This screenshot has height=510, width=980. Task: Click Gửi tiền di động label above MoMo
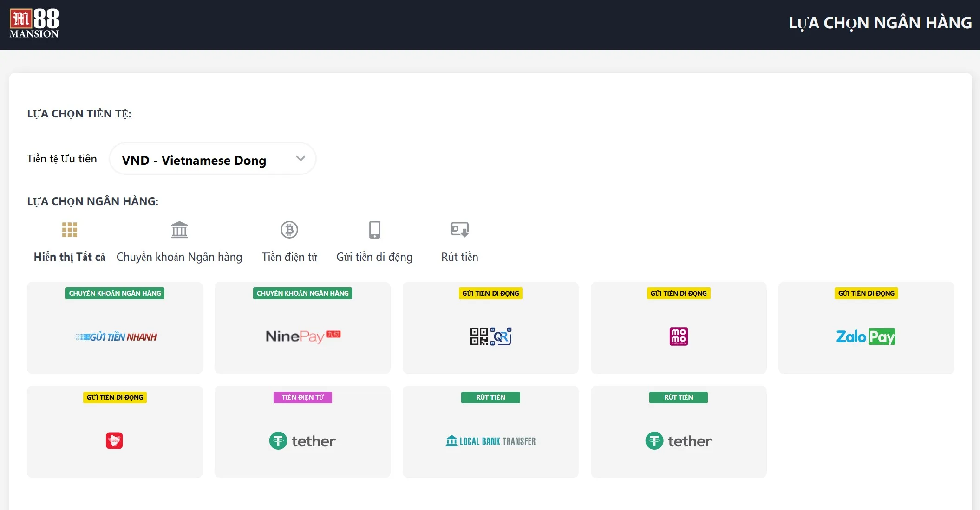[x=679, y=293]
